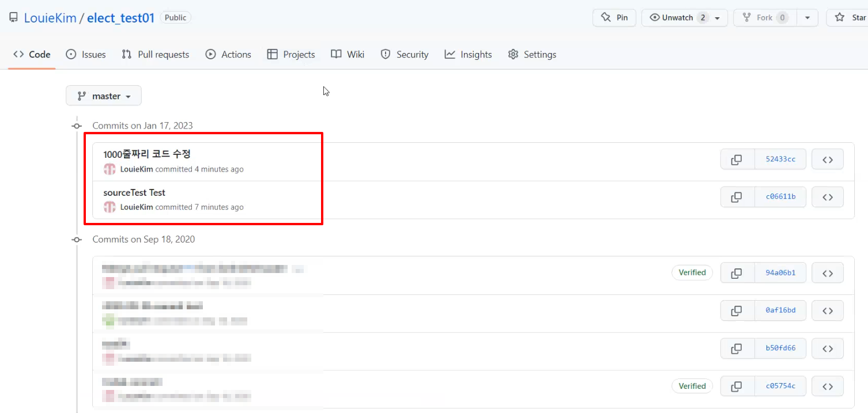
Task: Open commit hash b50fd66
Action: click(x=780, y=348)
